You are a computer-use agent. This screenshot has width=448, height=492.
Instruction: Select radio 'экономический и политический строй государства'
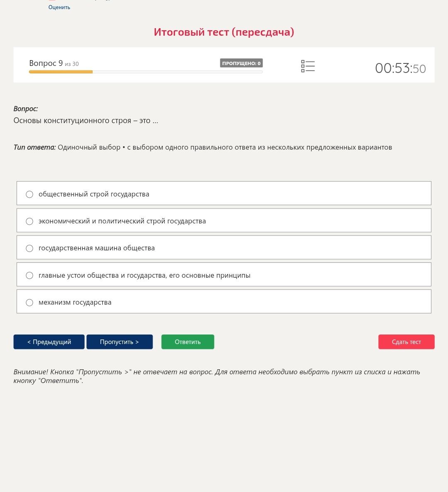pyautogui.click(x=29, y=221)
